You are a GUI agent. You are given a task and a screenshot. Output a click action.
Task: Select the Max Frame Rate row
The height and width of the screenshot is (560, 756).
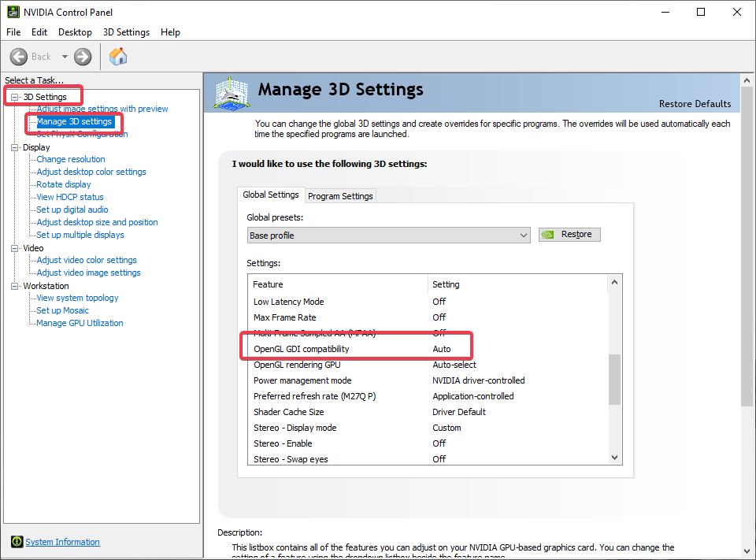[427, 317]
